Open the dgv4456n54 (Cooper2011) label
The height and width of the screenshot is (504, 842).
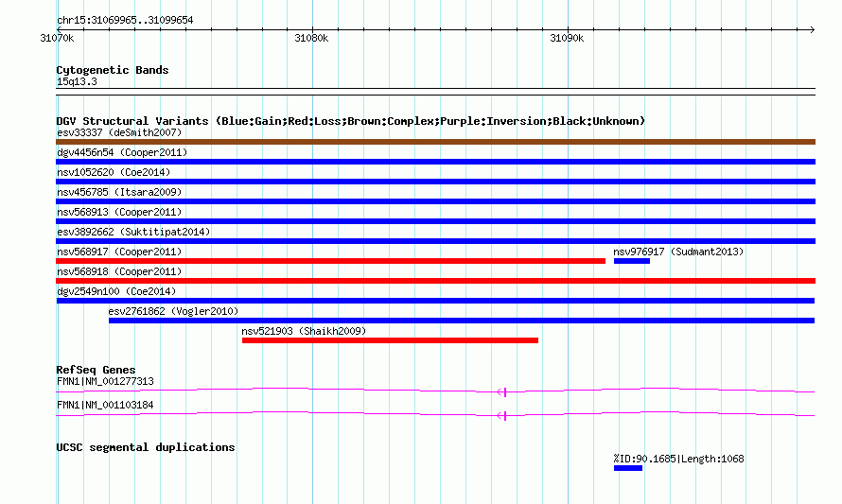point(122,152)
